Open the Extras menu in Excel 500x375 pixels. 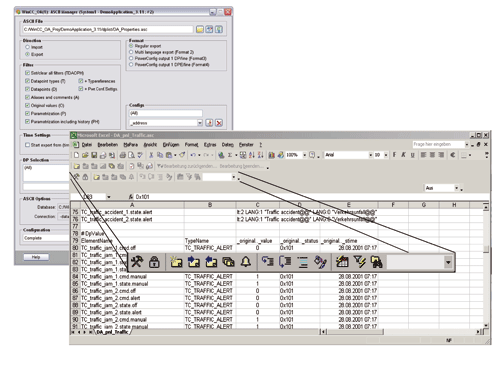click(x=210, y=145)
